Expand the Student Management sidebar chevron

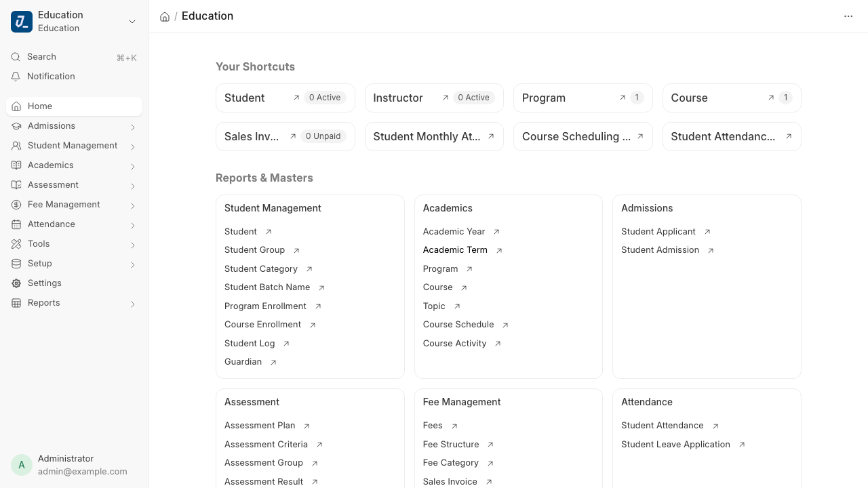point(132,146)
